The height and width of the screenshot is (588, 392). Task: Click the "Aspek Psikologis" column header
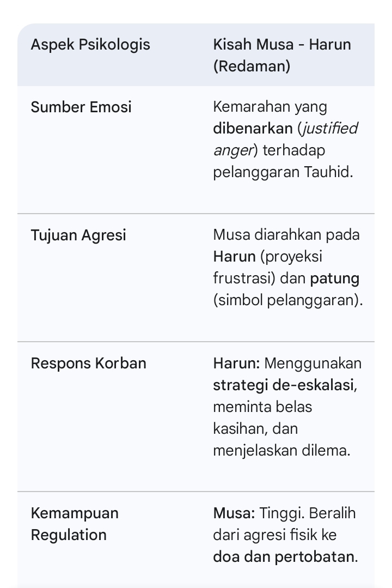pyautogui.click(x=90, y=44)
